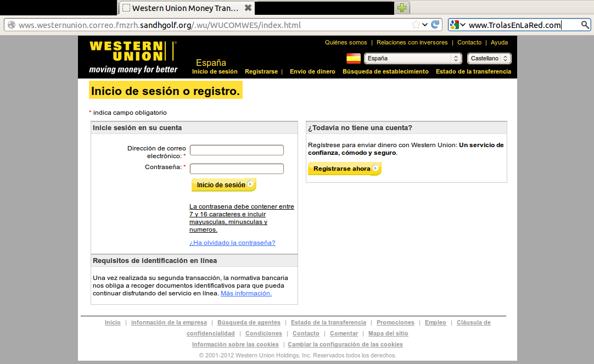Open footer Estado de la transferencia link
This screenshot has width=594, height=364.
(328, 322)
